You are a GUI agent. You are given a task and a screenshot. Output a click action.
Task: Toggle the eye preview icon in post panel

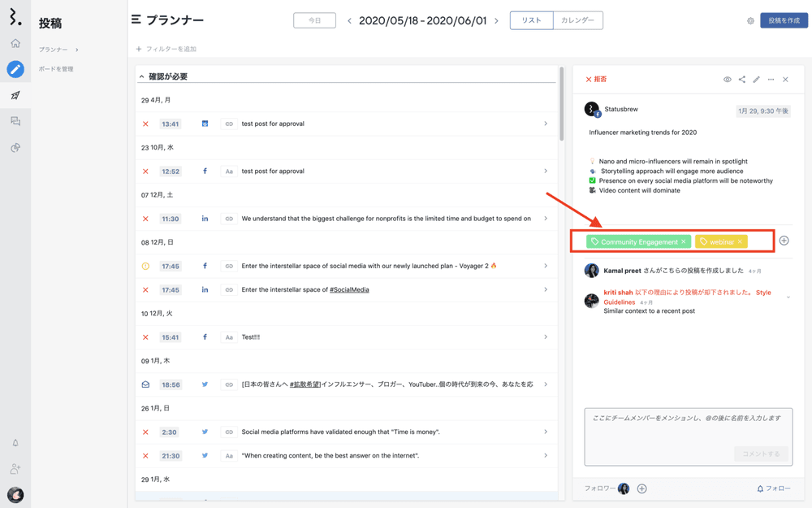pyautogui.click(x=727, y=80)
